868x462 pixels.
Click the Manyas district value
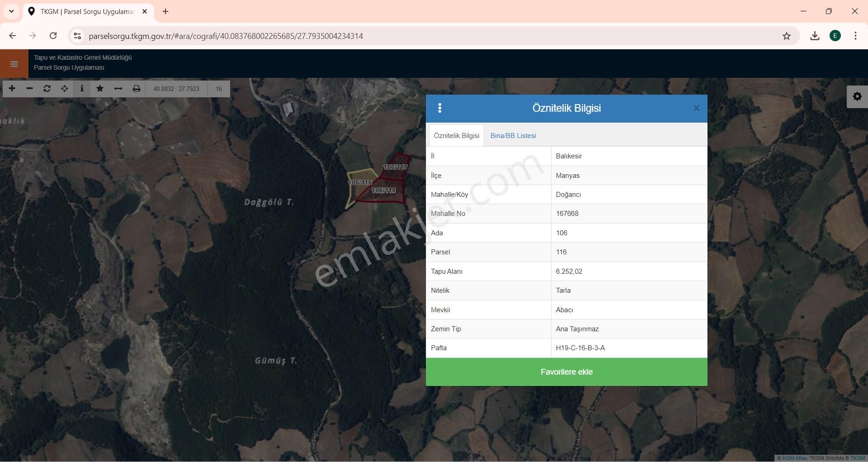(x=567, y=176)
